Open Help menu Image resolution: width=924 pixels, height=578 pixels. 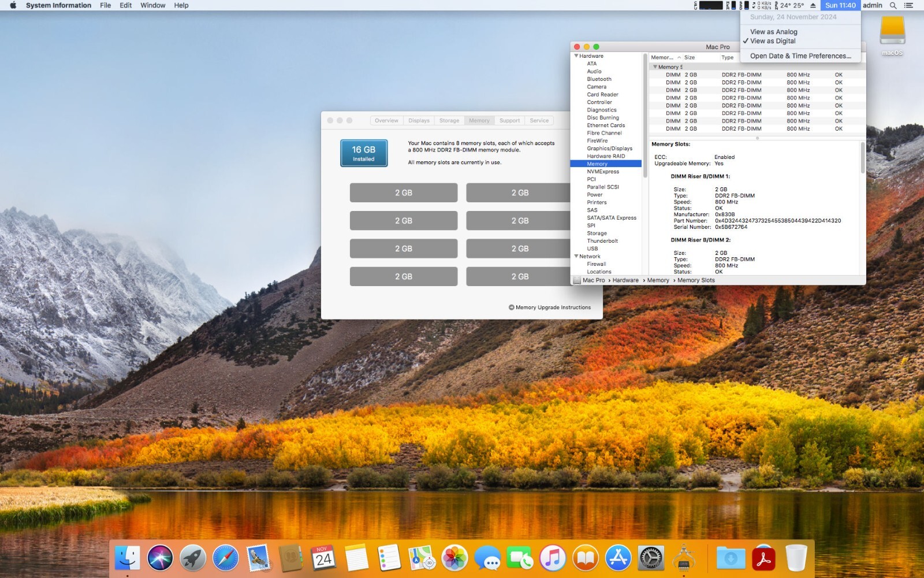181,5
